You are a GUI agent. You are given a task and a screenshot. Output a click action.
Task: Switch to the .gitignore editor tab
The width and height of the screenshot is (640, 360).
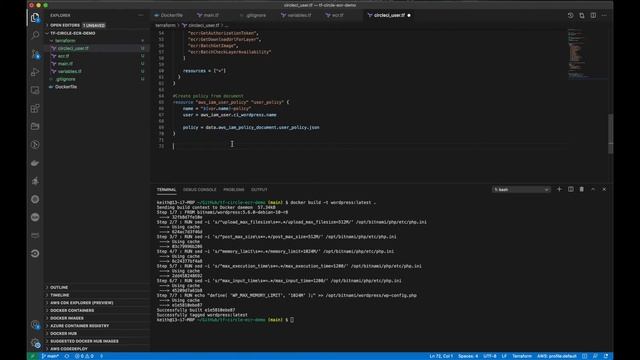click(x=256, y=15)
